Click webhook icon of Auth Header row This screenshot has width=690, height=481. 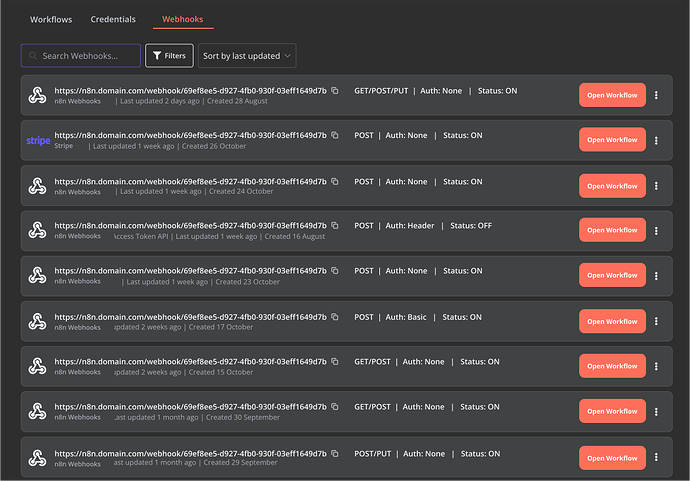pyautogui.click(x=37, y=230)
